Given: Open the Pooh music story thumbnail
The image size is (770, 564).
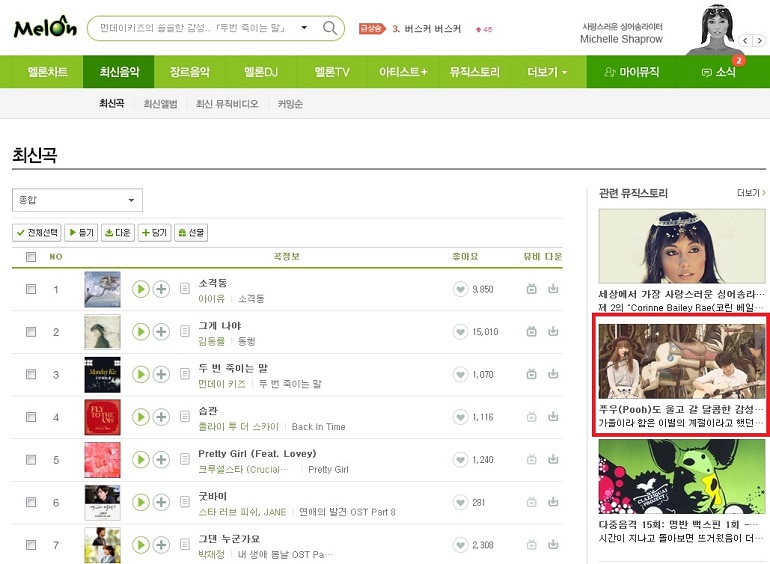Looking at the screenshot, I should click(x=682, y=361).
